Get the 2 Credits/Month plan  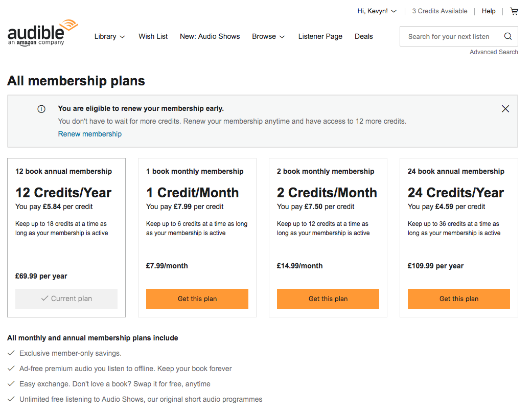point(328,299)
